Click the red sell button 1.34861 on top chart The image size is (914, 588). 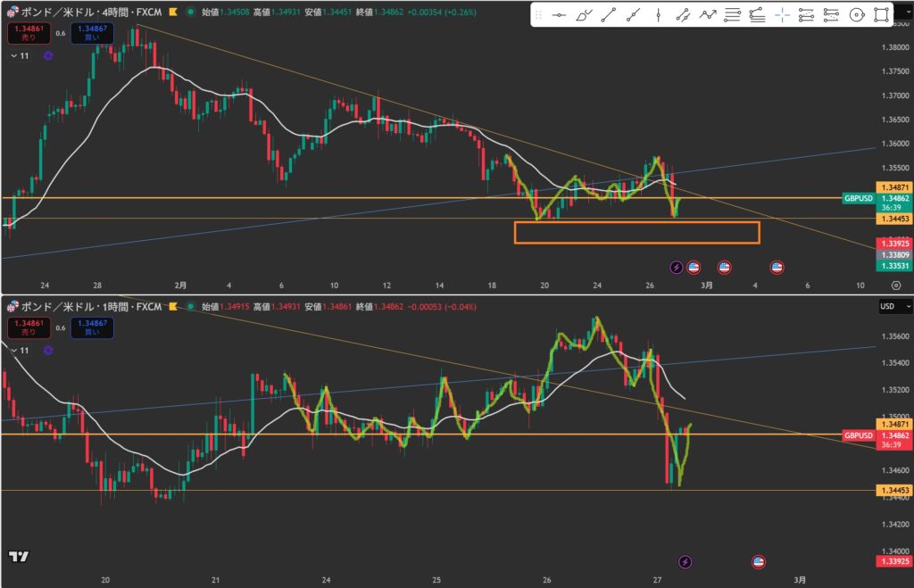tap(25, 34)
